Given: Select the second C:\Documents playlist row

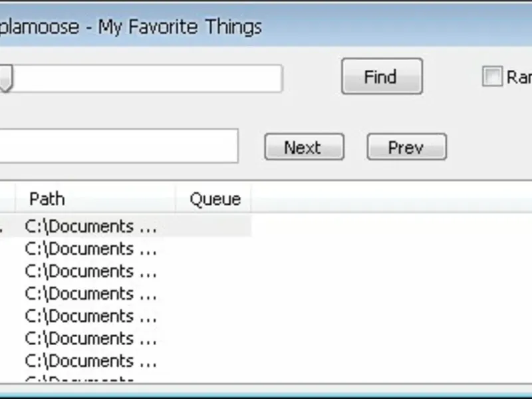Looking at the screenshot, I should click(x=90, y=249).
